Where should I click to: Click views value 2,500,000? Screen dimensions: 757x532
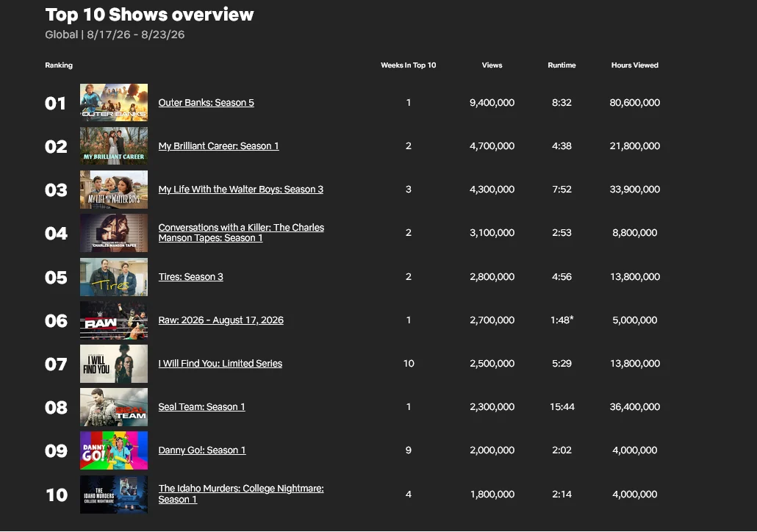(x=492, y=364)
